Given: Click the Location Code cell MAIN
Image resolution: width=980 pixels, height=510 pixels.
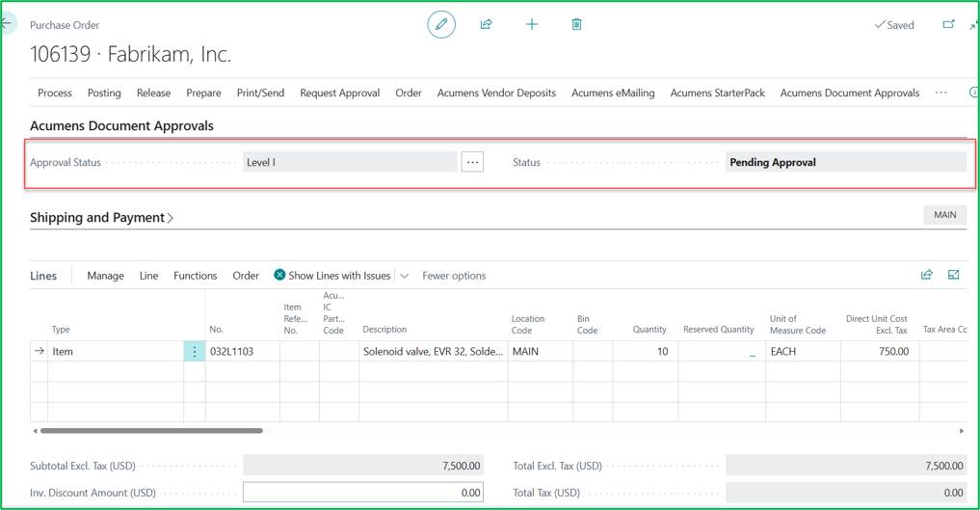Looking at the screenshot, I should pos(541,351).
